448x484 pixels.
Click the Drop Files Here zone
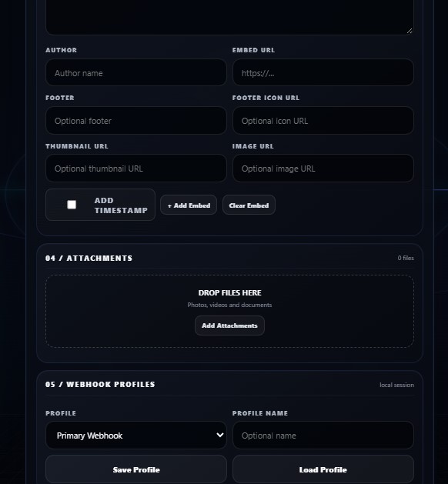229,311
